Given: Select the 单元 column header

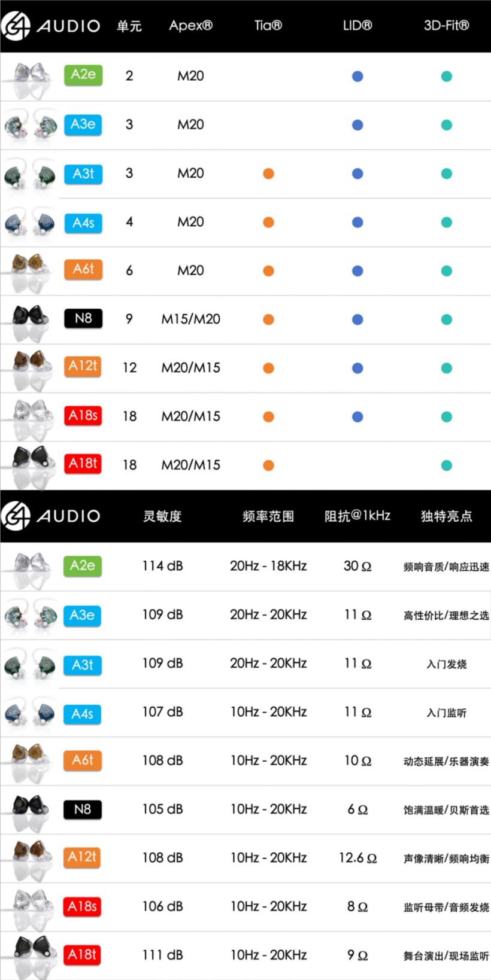Looking at the screenshot, I should pyautogui.click(x=129, y=26).
